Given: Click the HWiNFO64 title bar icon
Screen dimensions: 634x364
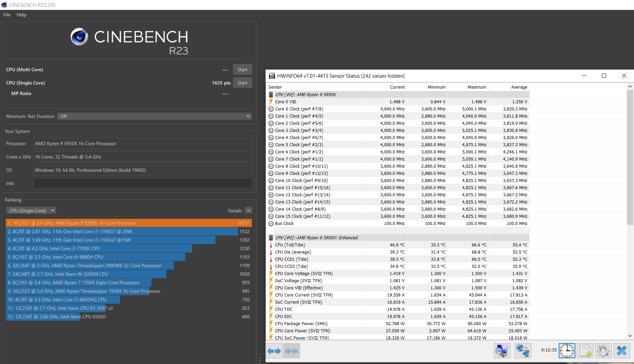Looking at the screenshot, I should point(272,76).
